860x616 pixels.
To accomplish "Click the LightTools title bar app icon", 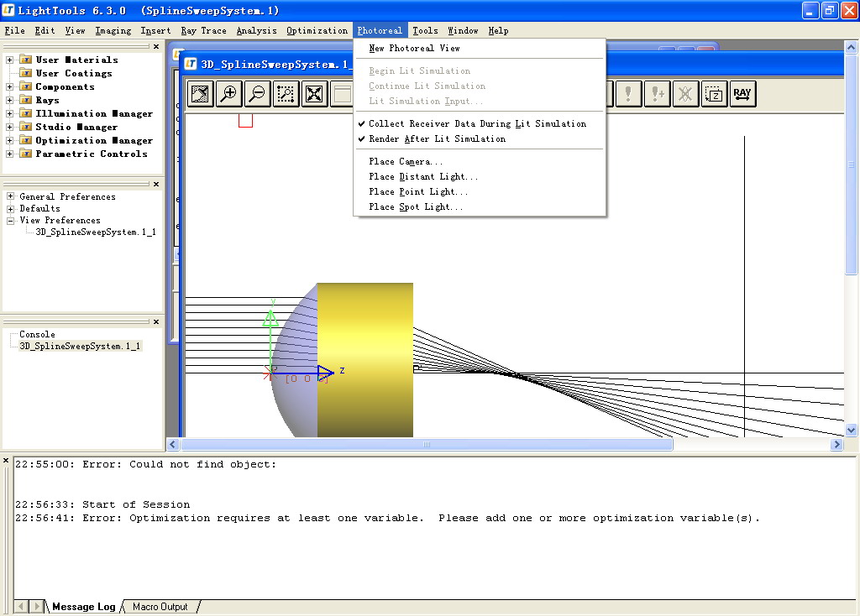I will tap(8, 10).
